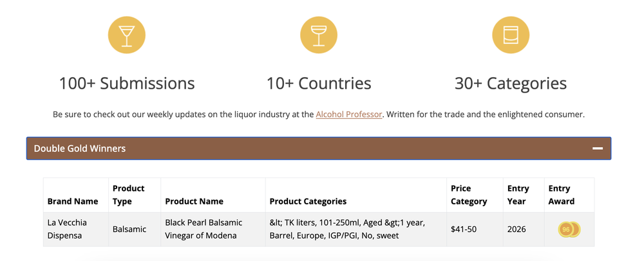This screenshot has height=261, width=644.
Task: Click the 10+ Countries heading
Action: click(x=319, y=83)
